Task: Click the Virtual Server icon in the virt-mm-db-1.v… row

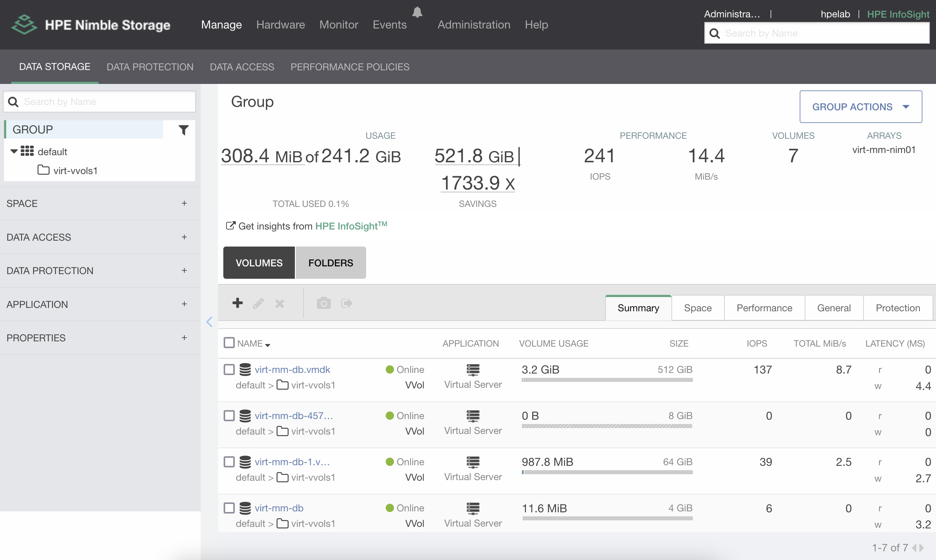Action: click(x=473, y=462)
